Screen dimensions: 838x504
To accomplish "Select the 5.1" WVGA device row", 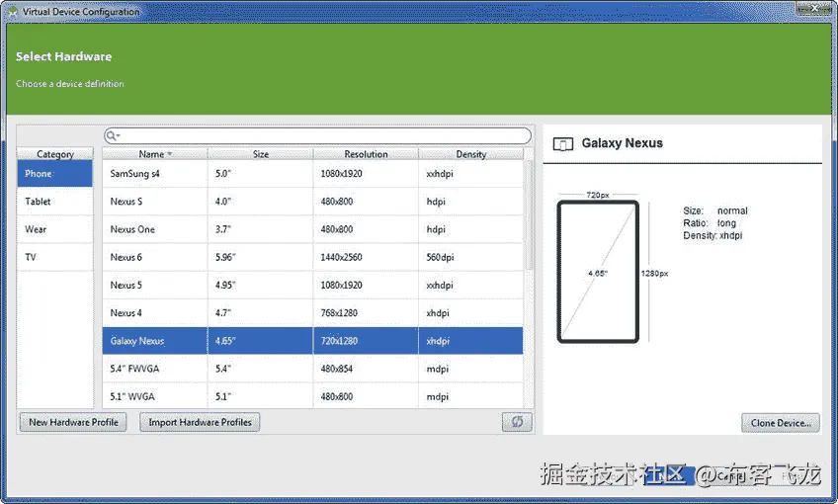I will pyautogui.click(x=312, y=396).
